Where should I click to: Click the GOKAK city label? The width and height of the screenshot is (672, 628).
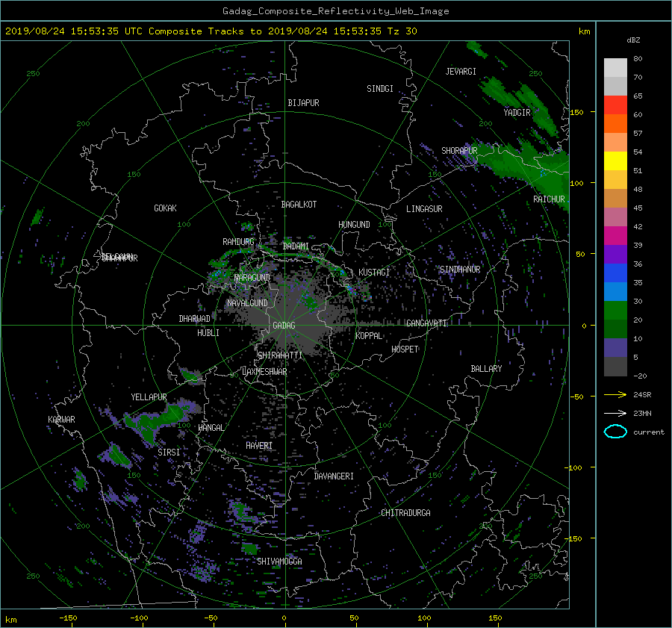click(x=166, y=208)
